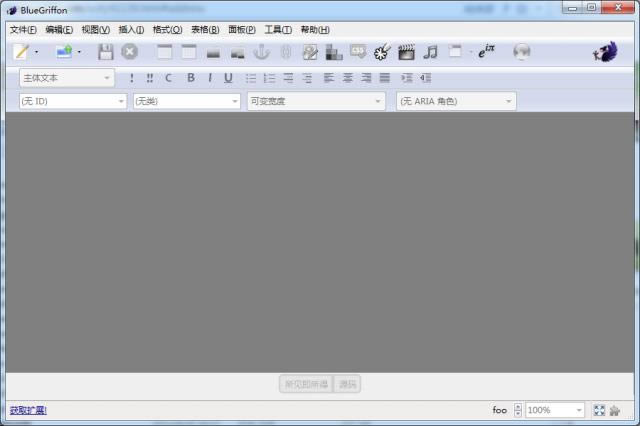Align text right

(366, 78)
